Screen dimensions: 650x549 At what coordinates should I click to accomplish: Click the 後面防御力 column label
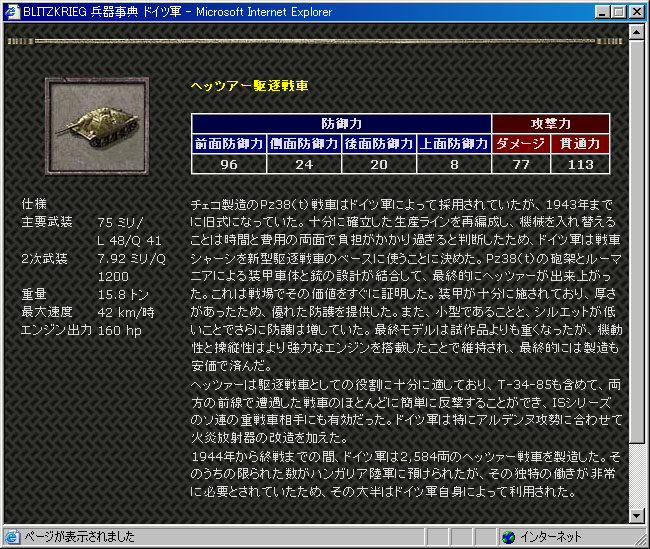379,143
